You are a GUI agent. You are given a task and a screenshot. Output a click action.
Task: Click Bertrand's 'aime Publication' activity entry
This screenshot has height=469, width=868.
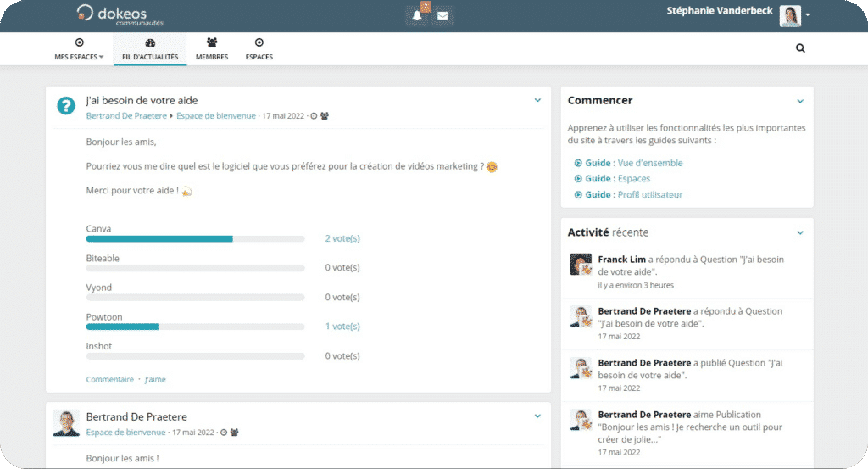point(687,433)
